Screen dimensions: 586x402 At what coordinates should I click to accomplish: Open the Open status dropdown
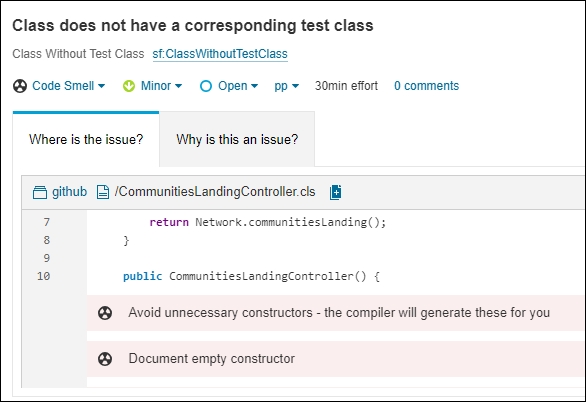click(x=238, y=86)
